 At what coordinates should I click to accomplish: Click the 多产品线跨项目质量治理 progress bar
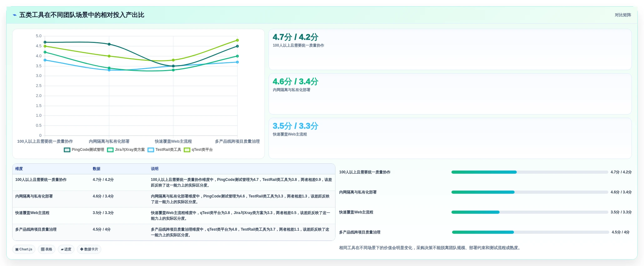tap(530, 232)
